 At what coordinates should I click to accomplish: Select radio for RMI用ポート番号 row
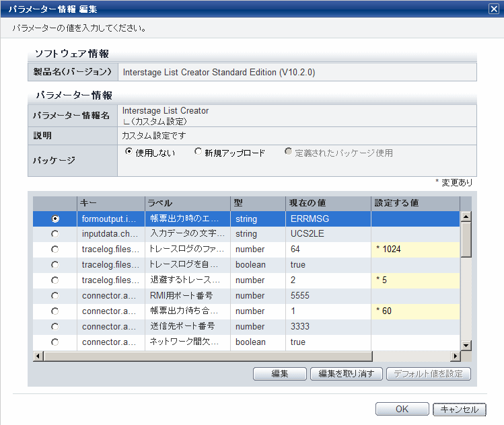click(x=55, y=295)
